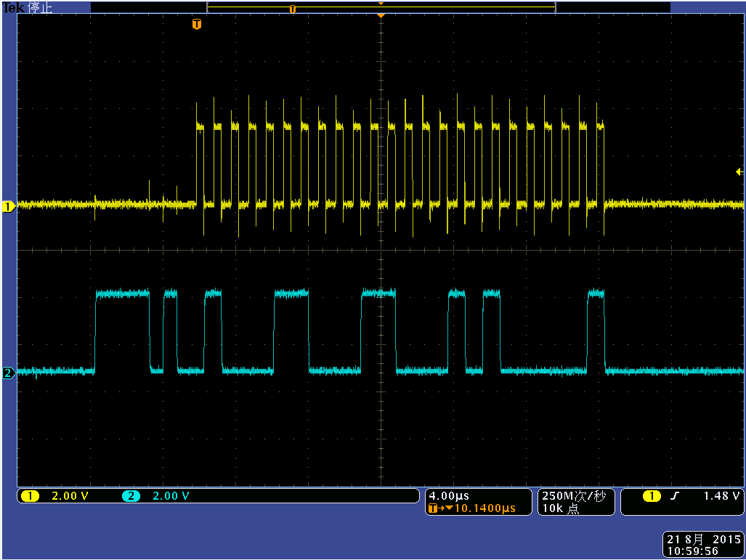Image resolution: width=746 pixels, height=560 pixels.
Task: Click the rising edge trigger slope icon
Action: point(674,496)
